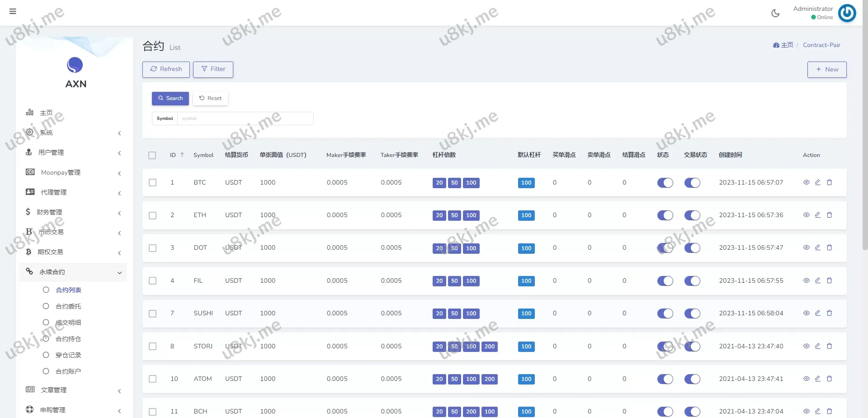The height and width of the screenshot is (418, 868).
Task: Click the Refresh button
Action: (166, 69)
